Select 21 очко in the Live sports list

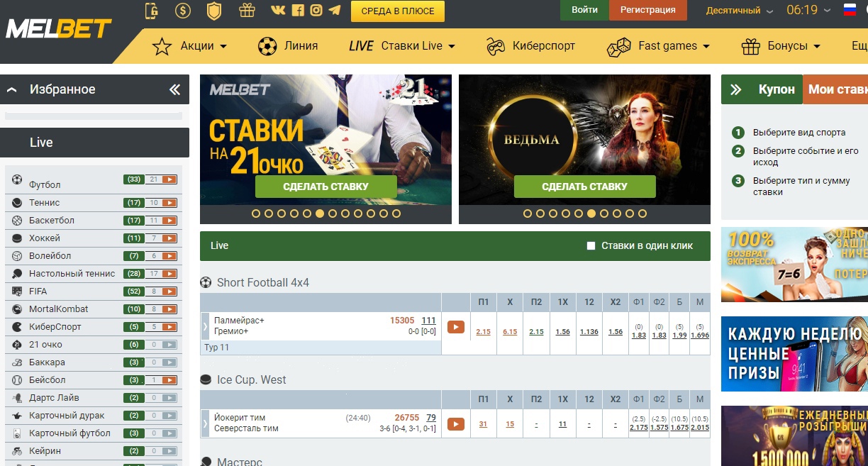(45, 344)
